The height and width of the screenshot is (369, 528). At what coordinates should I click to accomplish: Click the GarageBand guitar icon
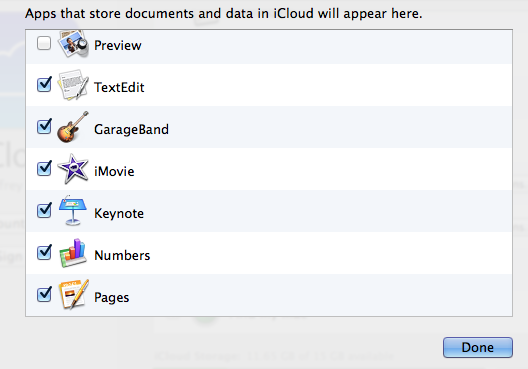pos(73,127)
